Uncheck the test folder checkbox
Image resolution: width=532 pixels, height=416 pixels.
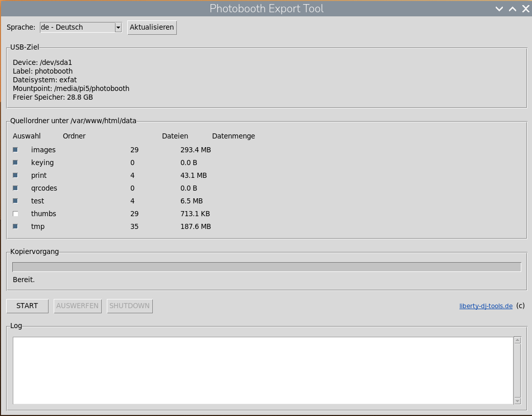coord(15,201)
